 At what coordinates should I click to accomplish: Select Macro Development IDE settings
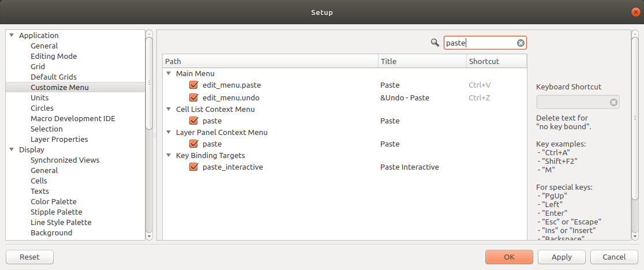(73, 119)
